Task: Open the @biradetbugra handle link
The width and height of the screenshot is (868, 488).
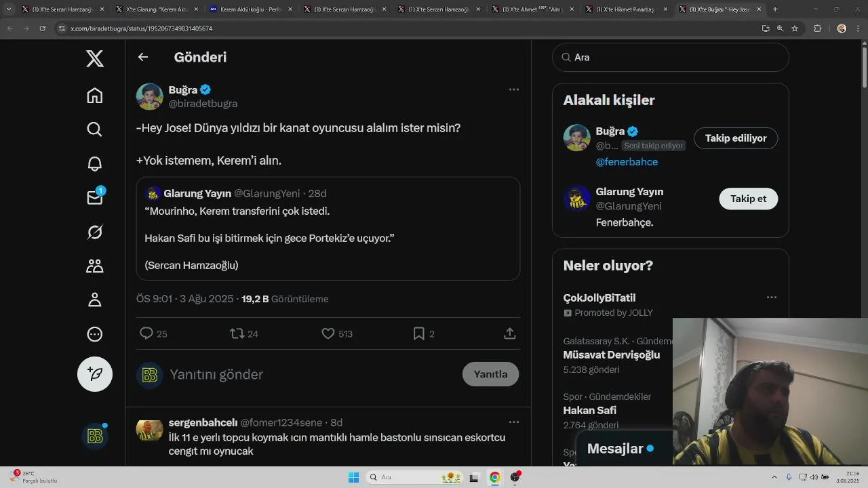Action: (x=203, y=104)
